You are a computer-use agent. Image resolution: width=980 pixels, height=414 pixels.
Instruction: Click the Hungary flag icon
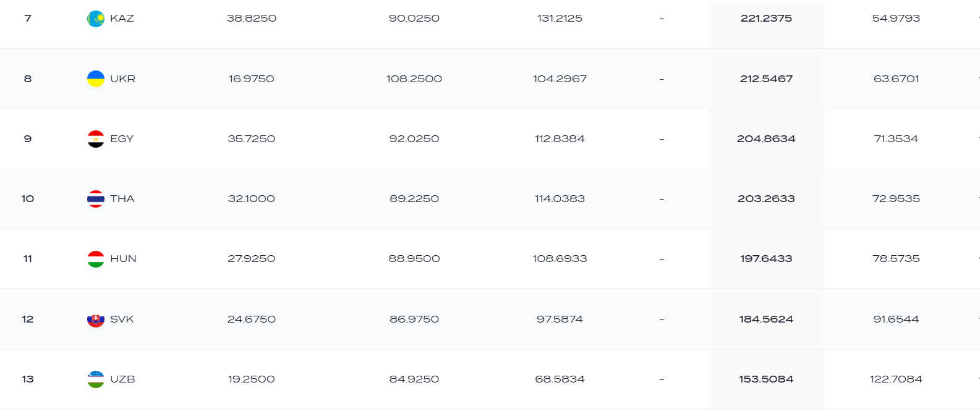(96, 259)
